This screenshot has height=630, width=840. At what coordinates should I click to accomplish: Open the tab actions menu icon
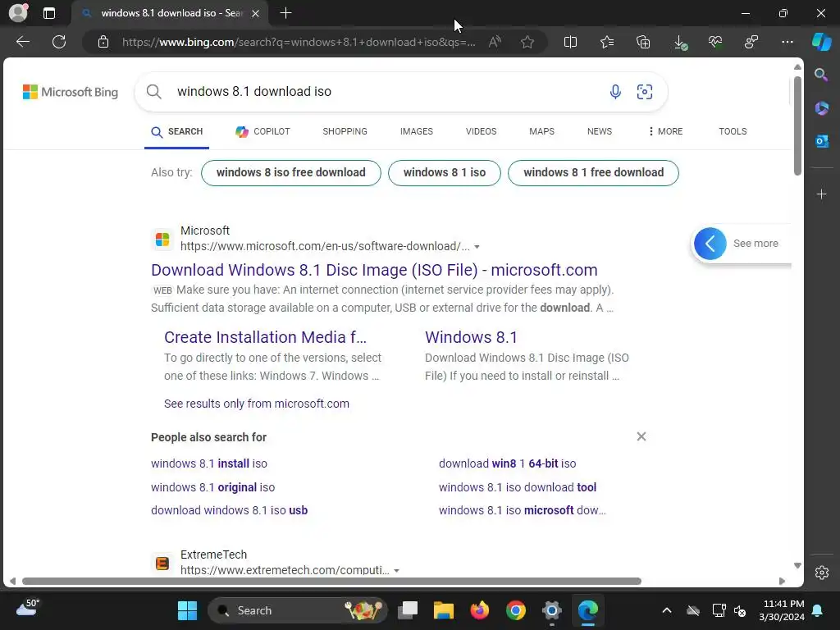click(x=49, y=13)
